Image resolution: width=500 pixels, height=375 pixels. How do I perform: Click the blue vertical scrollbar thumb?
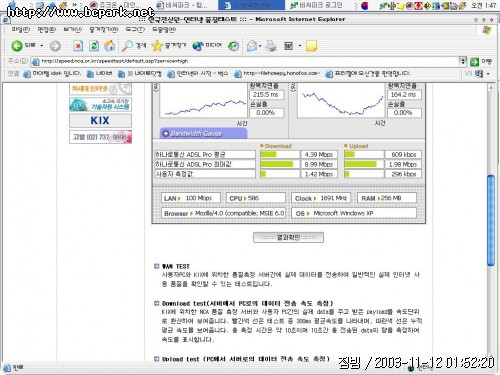(x=491, y=220)
